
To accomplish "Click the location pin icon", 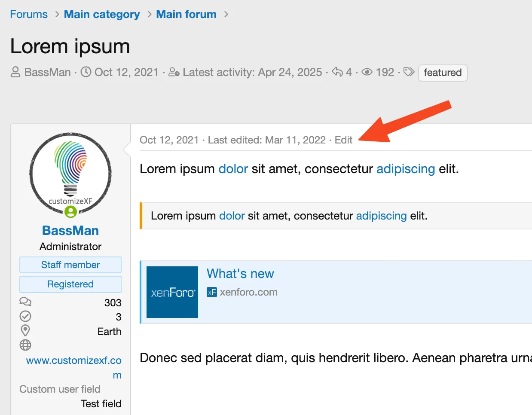I will pos(25,330).
